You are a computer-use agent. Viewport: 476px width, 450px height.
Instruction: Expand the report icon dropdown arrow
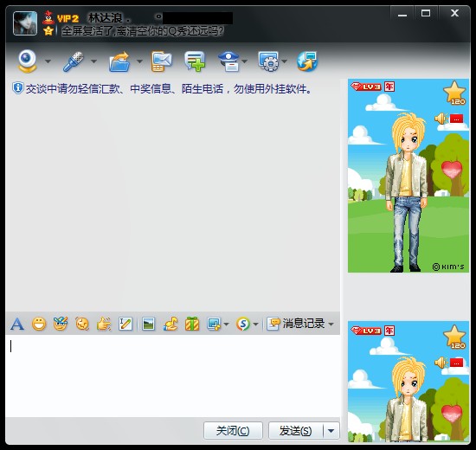tap(245, 61)
